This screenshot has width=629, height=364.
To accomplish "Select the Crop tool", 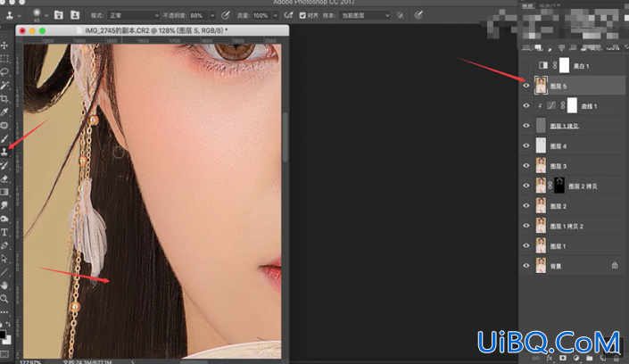I will 4,99.
